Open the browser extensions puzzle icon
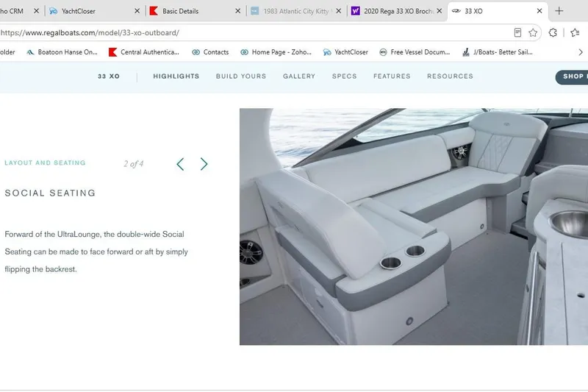Viewport: 588px width, 392px height. click(x=553, y=32)
